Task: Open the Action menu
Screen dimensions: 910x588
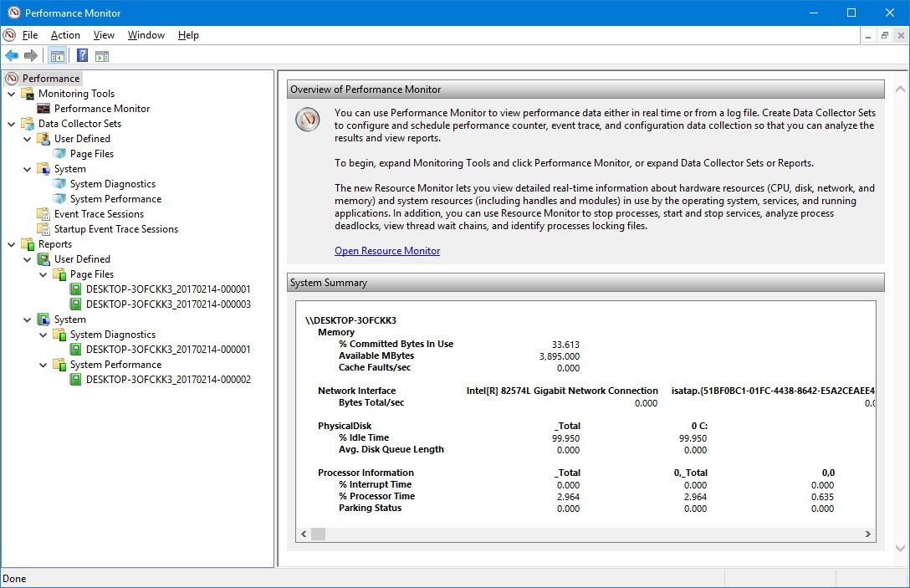Action: [64, 35]
